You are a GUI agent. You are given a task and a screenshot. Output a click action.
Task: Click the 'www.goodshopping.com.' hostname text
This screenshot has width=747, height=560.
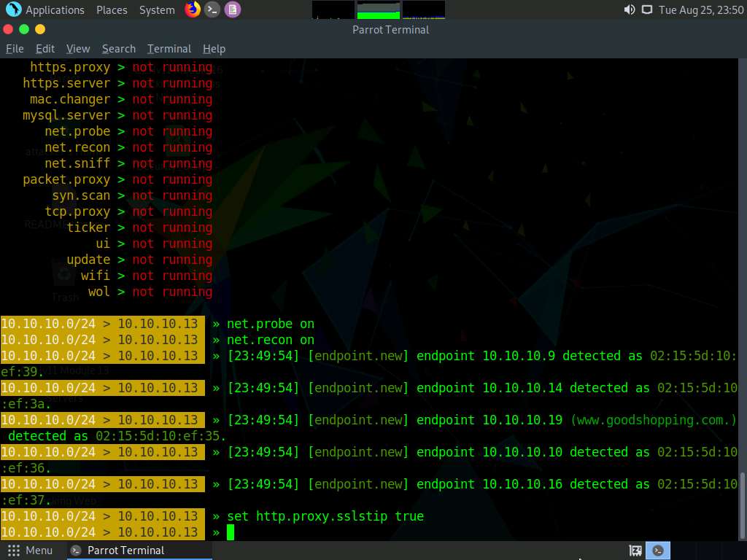[x=654, y=420]
